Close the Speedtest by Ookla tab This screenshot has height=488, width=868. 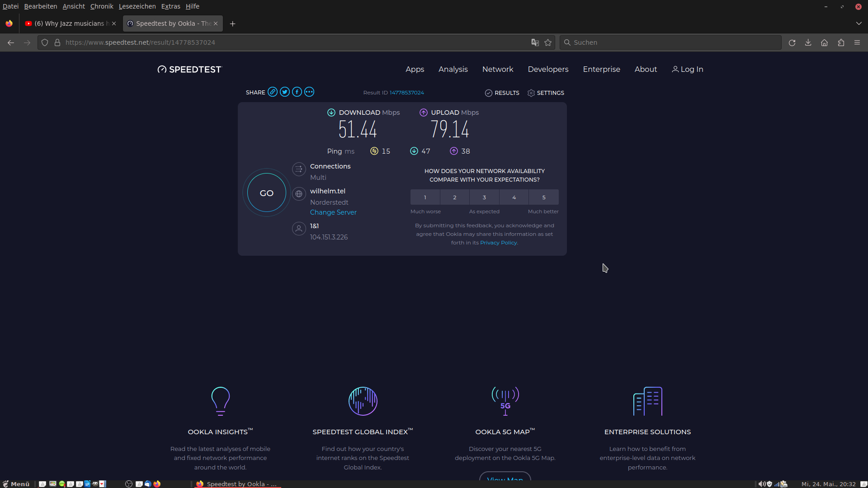coord(216,23)
